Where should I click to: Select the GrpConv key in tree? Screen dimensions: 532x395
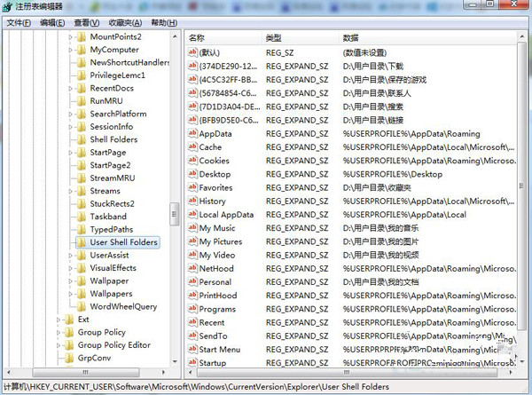click(94, 358)
